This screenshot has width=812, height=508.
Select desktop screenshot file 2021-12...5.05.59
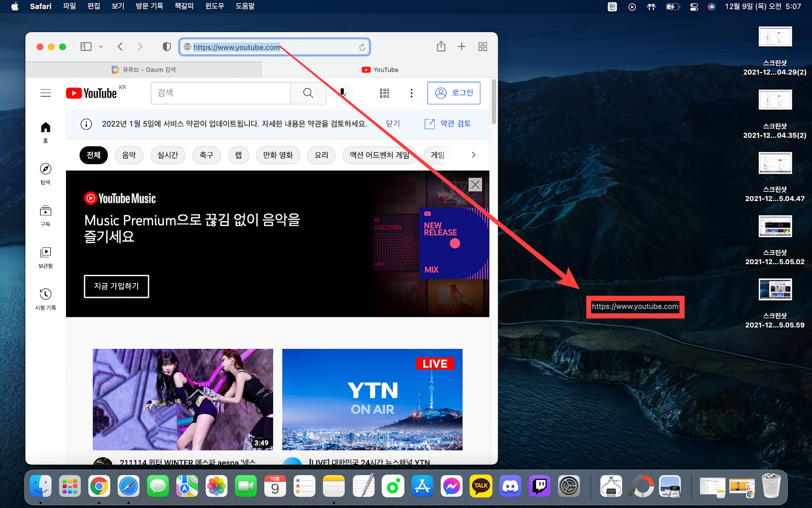click(x=775, y=303)
